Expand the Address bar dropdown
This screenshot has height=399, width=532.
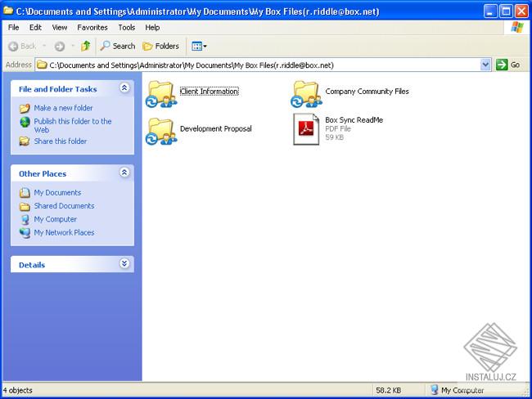(x=485, y=65)
